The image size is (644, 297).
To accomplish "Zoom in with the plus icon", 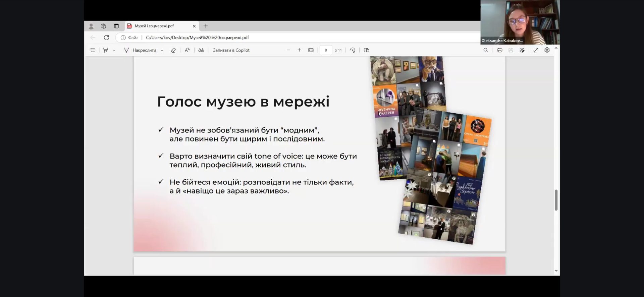I will point(299,50).
